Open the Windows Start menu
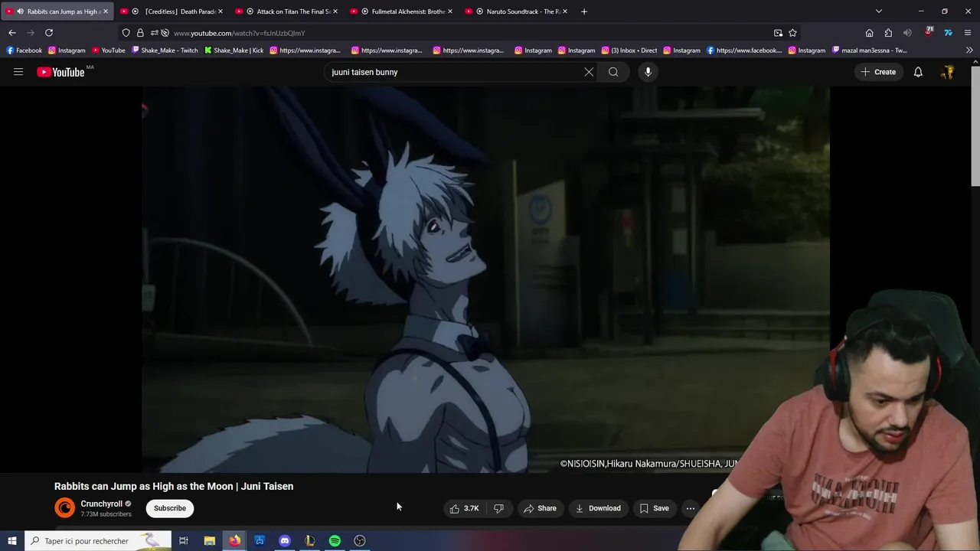 coord(12,541)
